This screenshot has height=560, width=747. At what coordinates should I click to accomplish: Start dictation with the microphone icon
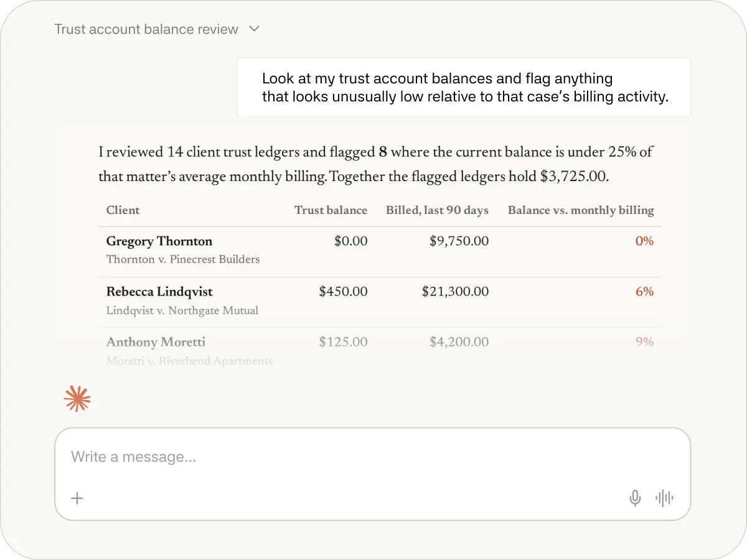tap(635, 498)
